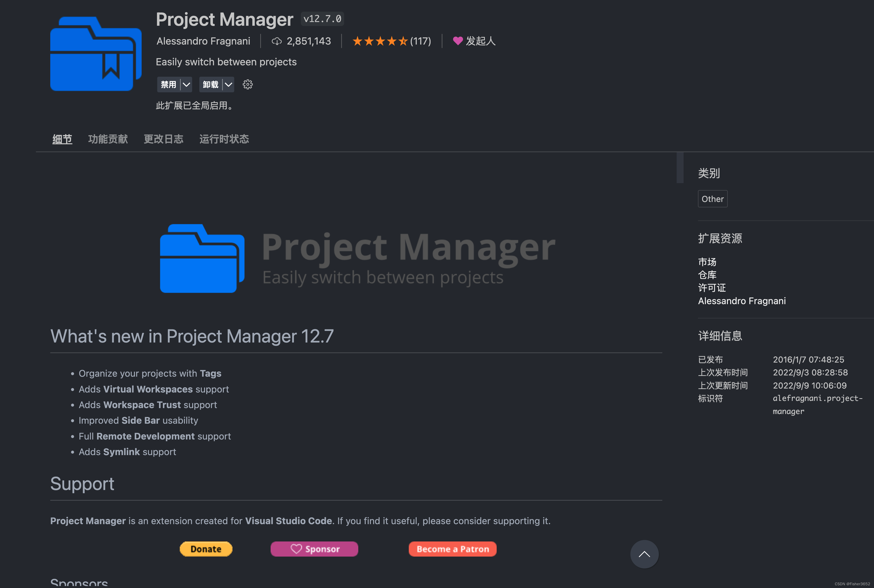Click the orange star rating
The height and width of the screenshot is (588, 874).
click(380, 41)
